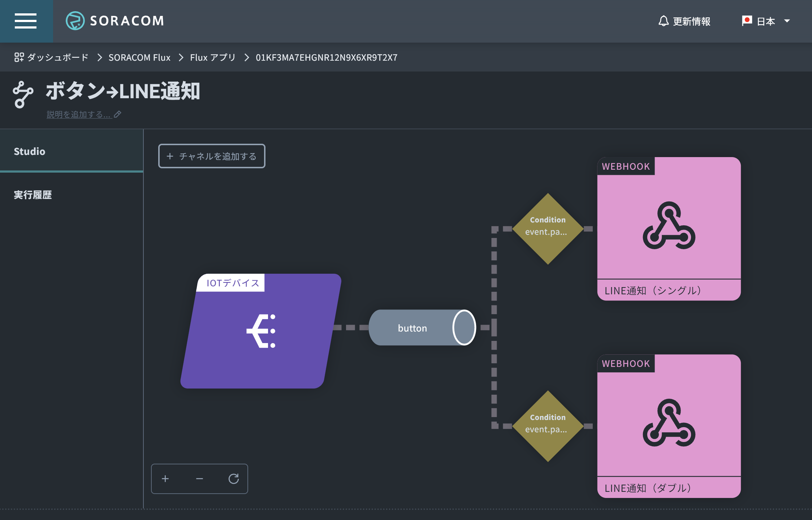Click the pencil edit icon by description
Screen dimensions: 812x520
coord(117,114)
